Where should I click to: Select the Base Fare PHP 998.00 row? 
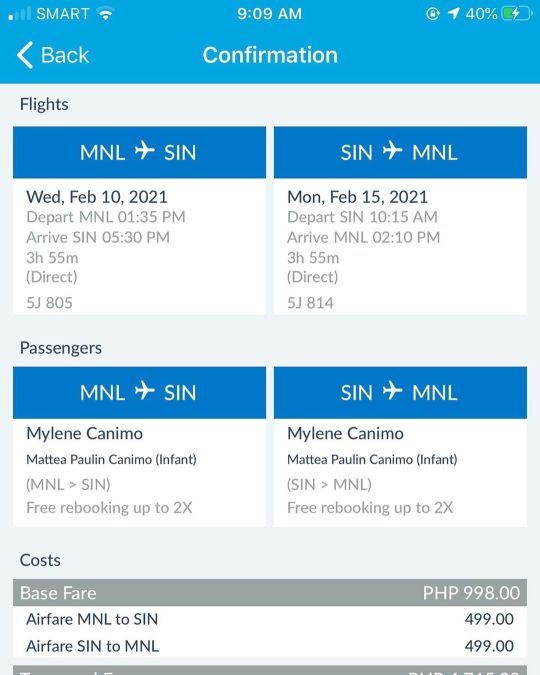point(270,593)
